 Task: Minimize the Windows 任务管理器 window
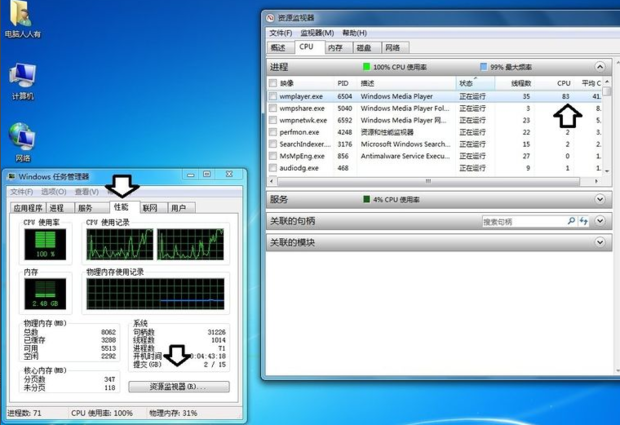coord(191,174)
